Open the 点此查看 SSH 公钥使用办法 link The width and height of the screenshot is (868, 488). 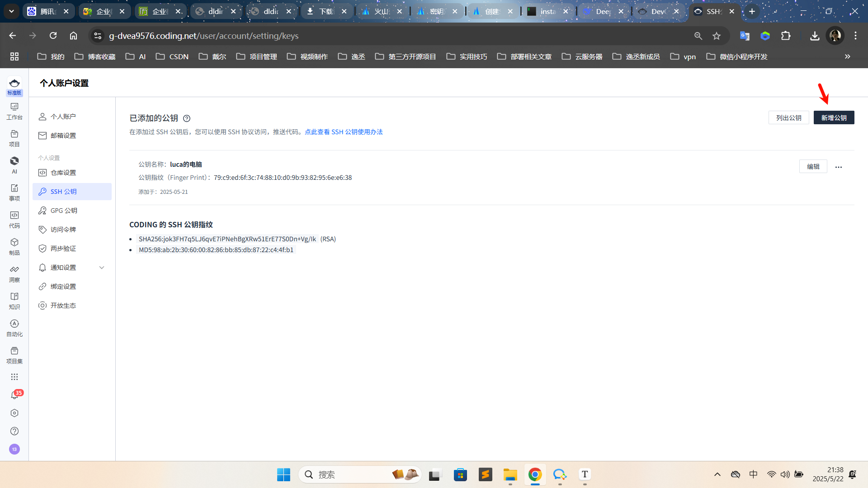pyautogui.click(x=344, y=132)
